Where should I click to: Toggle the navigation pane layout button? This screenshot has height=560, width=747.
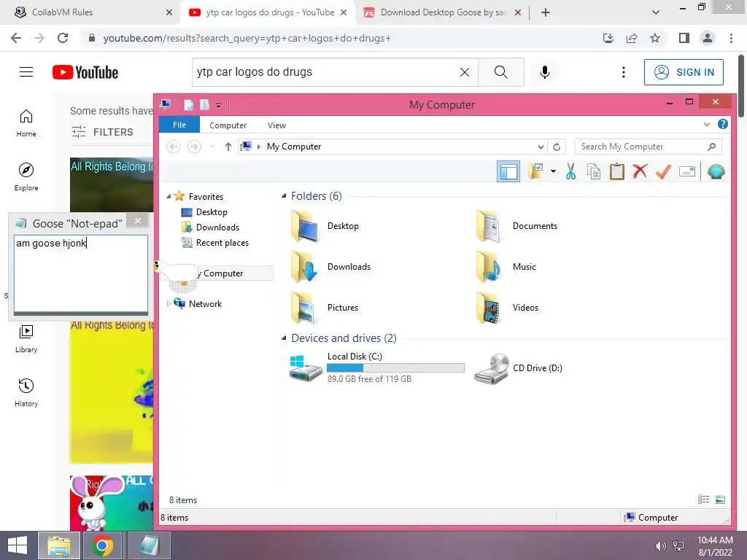[508, 171]
